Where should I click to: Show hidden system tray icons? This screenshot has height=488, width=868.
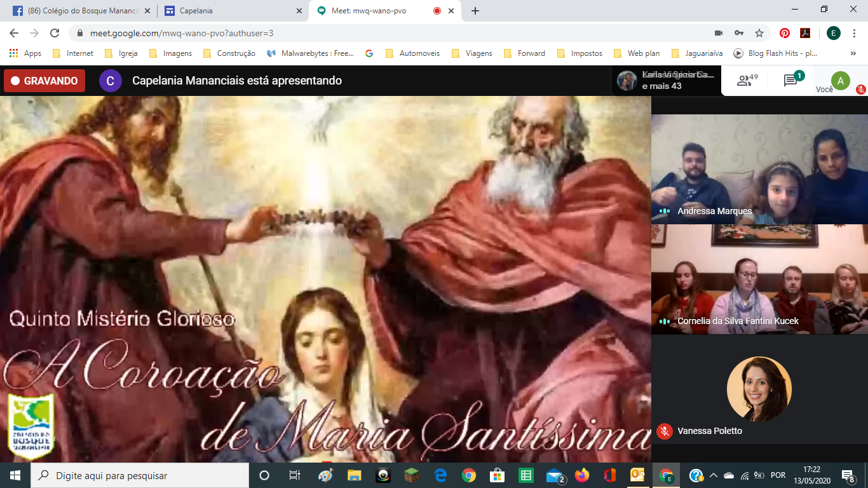click(713, 475)
